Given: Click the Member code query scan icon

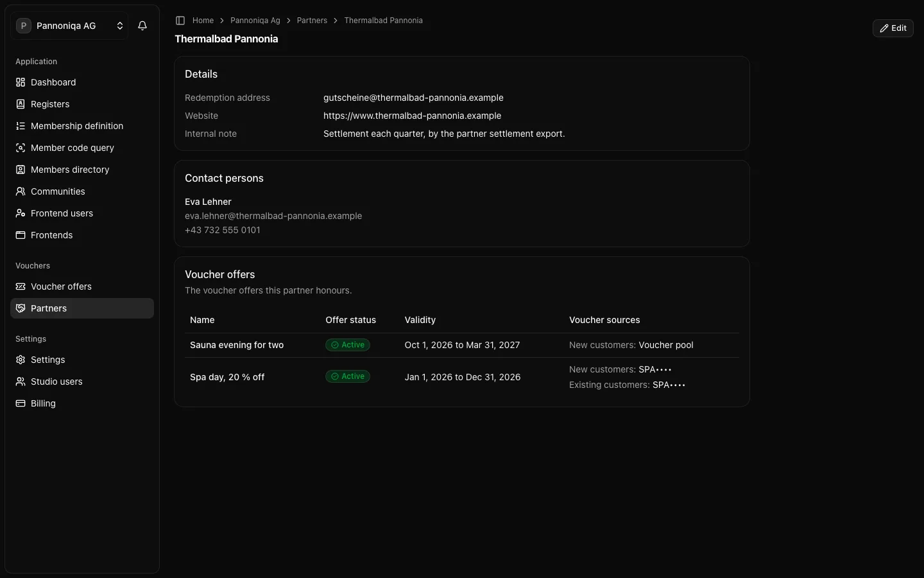Looking at the screenshot, I should pos(21,148).
